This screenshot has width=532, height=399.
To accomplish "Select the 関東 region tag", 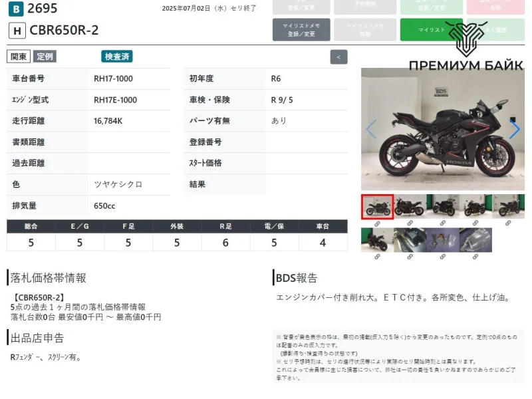I will click(x=18, y=57).
